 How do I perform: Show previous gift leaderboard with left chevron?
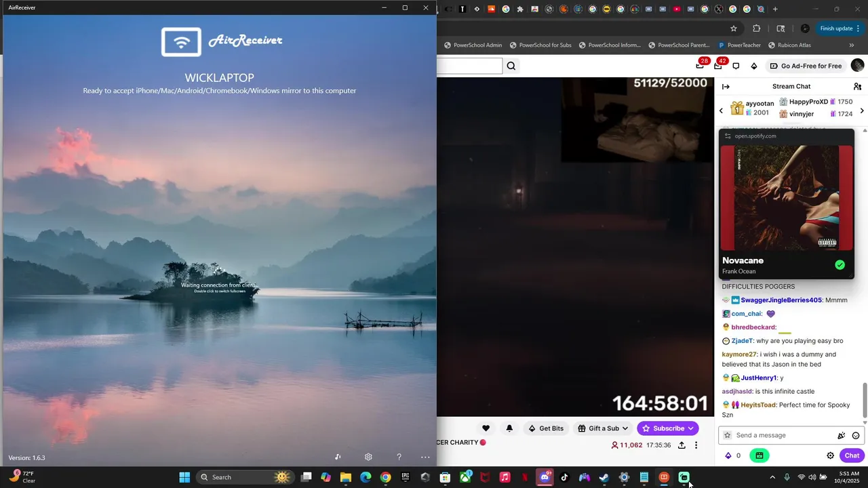tap(722, 110)
